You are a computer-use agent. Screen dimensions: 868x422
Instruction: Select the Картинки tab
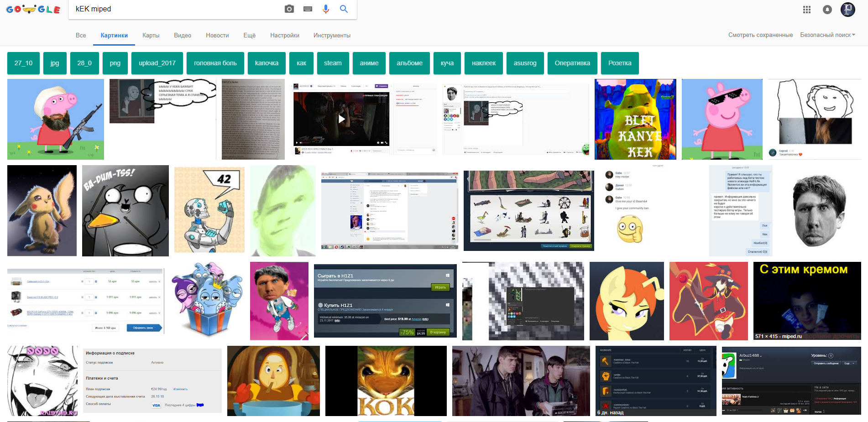tap(114, 35)
